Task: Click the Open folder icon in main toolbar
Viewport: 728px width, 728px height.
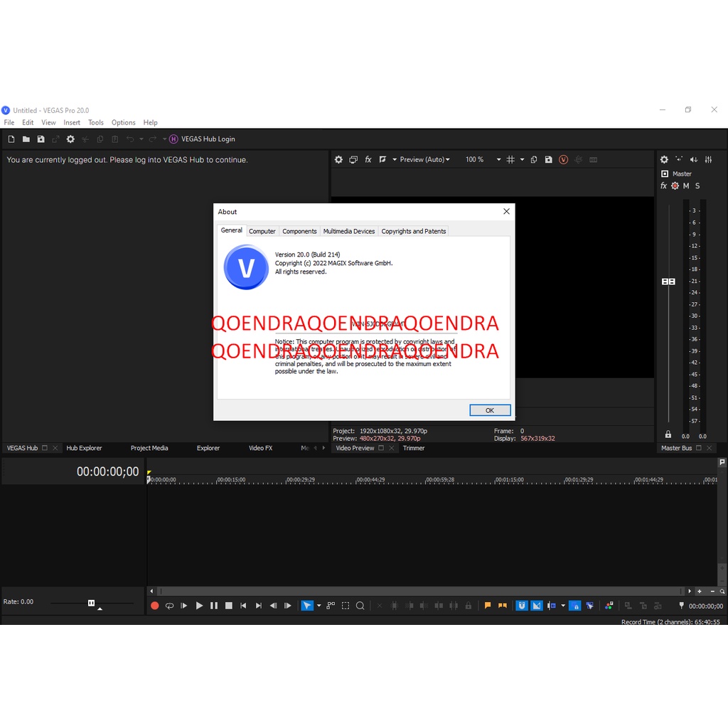Action: click(26, 139)
